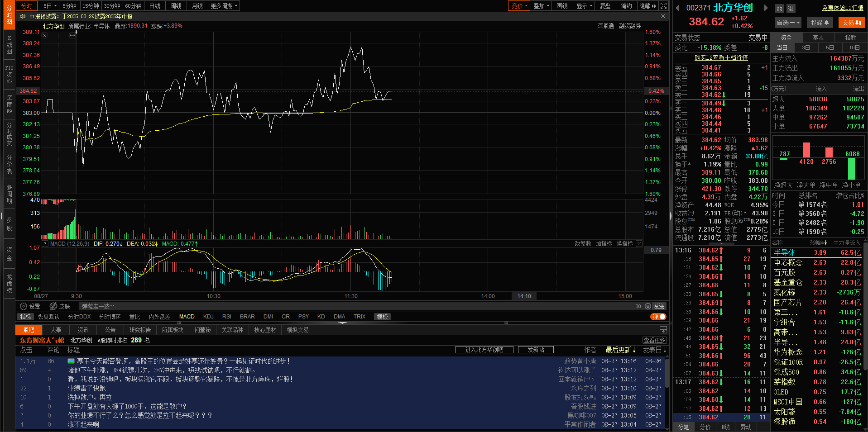Collapse the right-side panel handle
The width and height of the screenshot is (868, 432).
coord(671,216)
